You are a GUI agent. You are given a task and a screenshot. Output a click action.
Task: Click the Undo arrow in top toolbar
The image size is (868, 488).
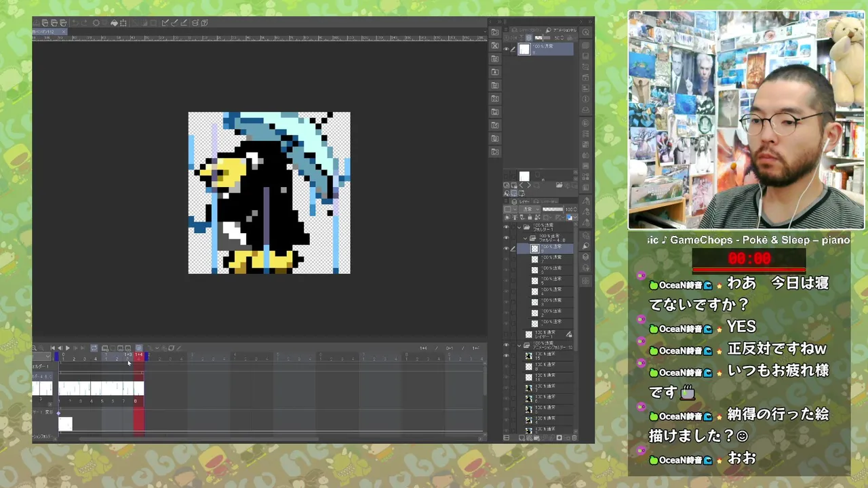[x=75, y=23]
